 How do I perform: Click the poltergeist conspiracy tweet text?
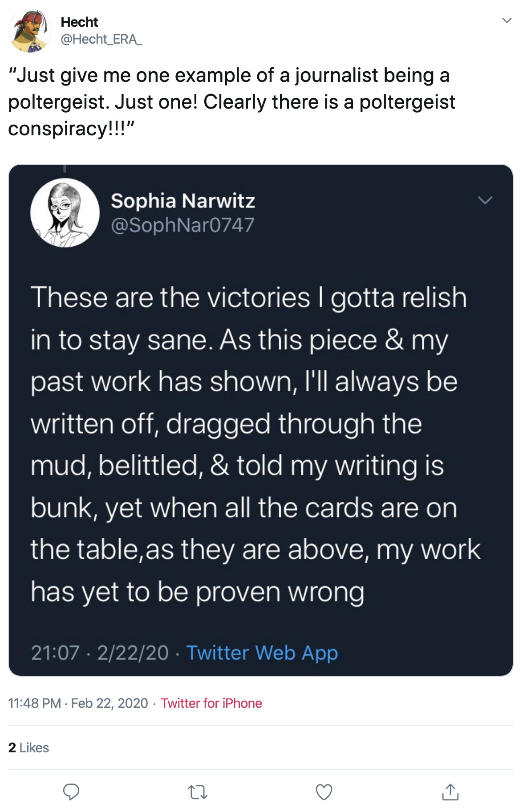click(231, 102)
